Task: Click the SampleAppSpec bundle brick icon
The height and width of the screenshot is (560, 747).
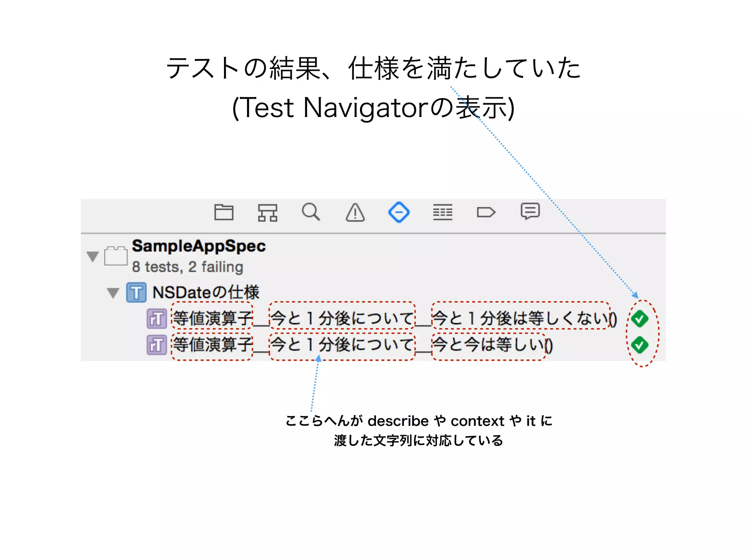Action: point(116,256)
